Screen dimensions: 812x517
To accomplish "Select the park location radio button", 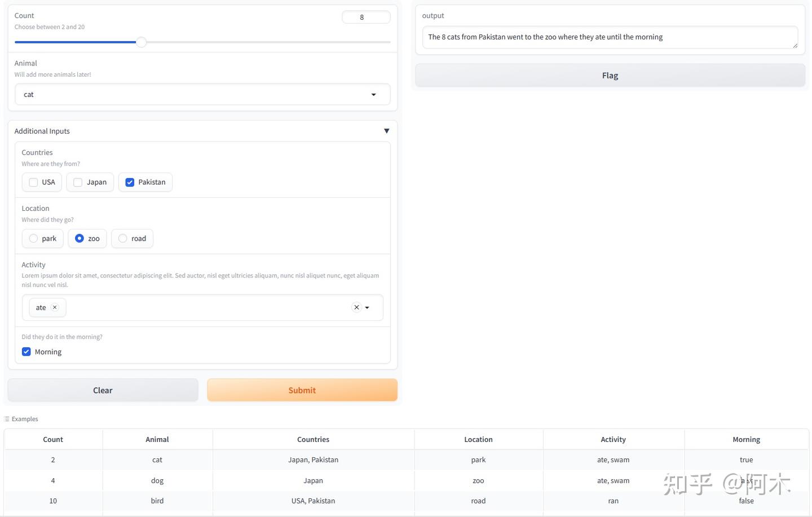I will 34,238.
